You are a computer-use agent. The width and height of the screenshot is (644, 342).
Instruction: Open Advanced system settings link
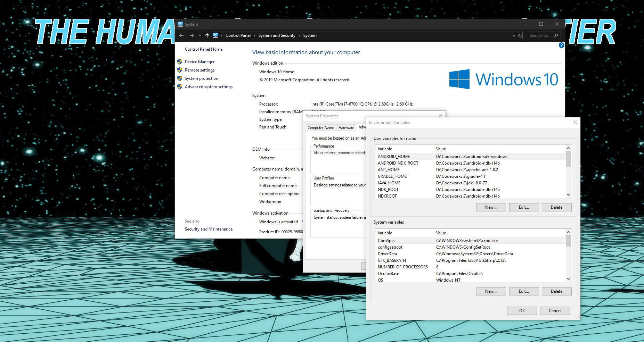click(x=209, y=87)
